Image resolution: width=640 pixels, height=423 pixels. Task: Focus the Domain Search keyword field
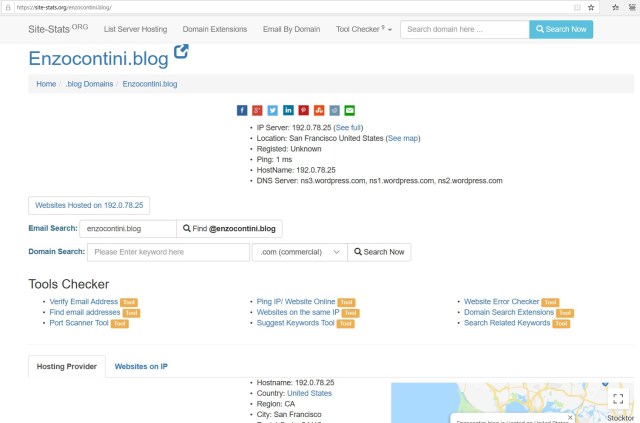coord(167,252)
